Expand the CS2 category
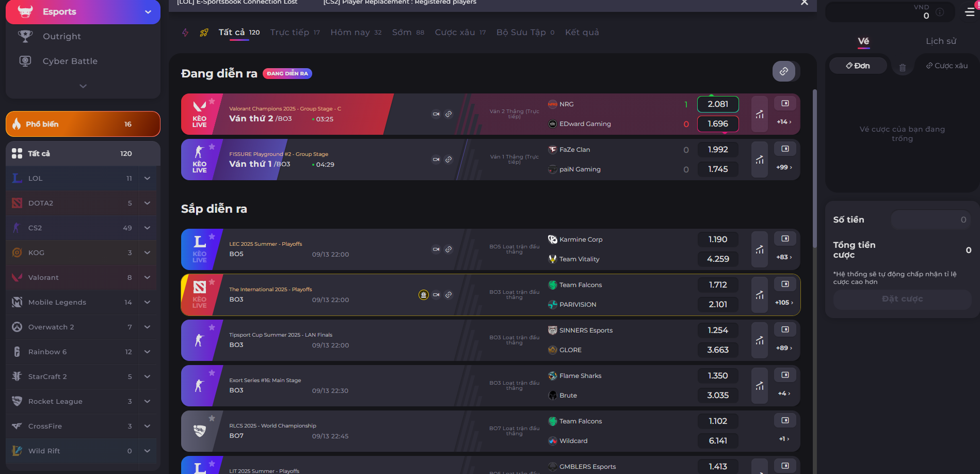The image size is (980, 474). [x=147, y=228]
